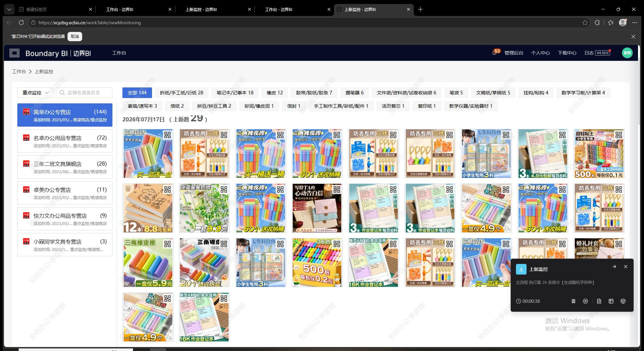Screen dimensions: 644x351
Task: Select shop 小槑同学文具专营店
Action: click(65, 245)
